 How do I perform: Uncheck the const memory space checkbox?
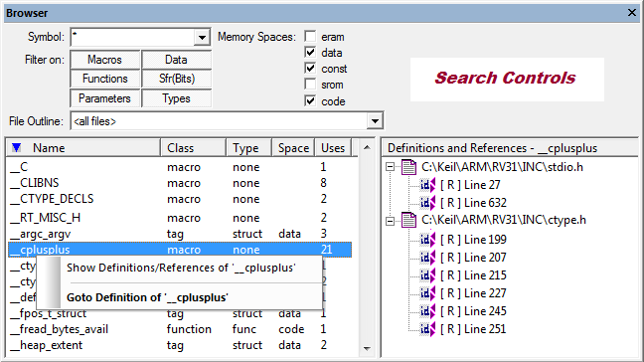click(x=310, y=69)
